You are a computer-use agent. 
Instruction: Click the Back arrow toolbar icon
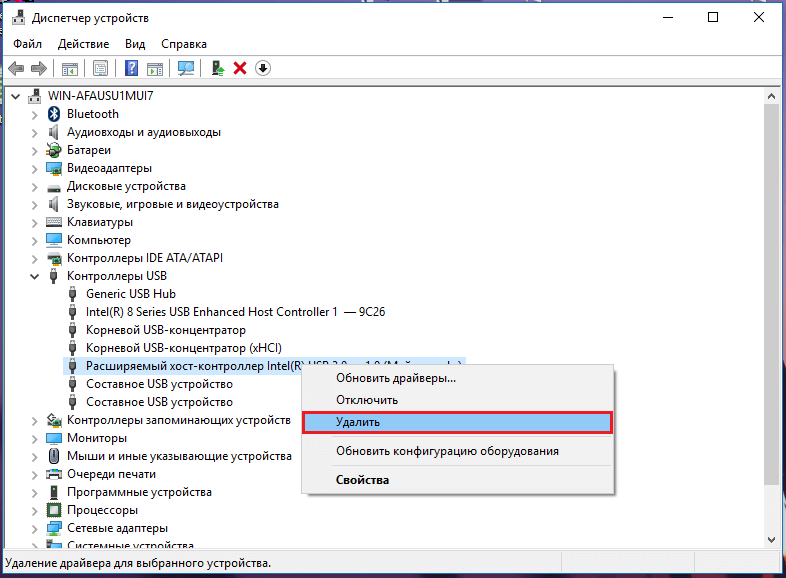pos(17,68)
